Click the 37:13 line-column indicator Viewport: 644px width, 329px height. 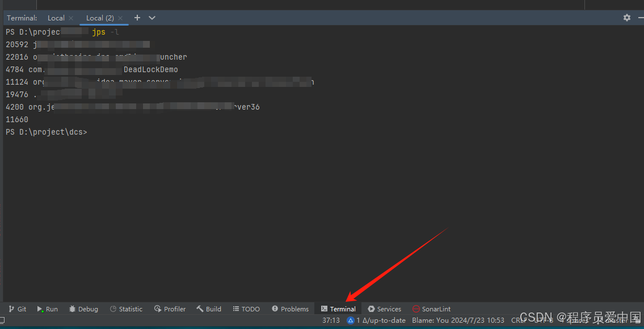pos(331,320)
